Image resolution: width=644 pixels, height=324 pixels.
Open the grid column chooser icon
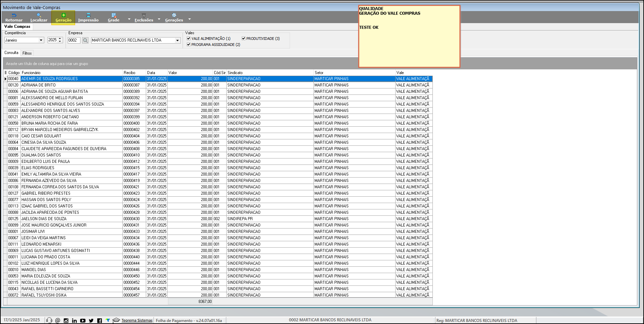(x=5, y=72)
